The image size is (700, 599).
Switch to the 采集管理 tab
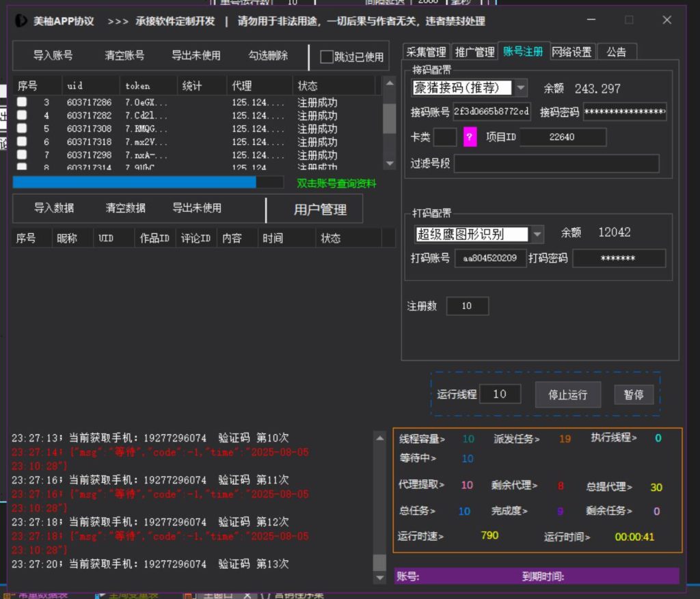[426, 52]
